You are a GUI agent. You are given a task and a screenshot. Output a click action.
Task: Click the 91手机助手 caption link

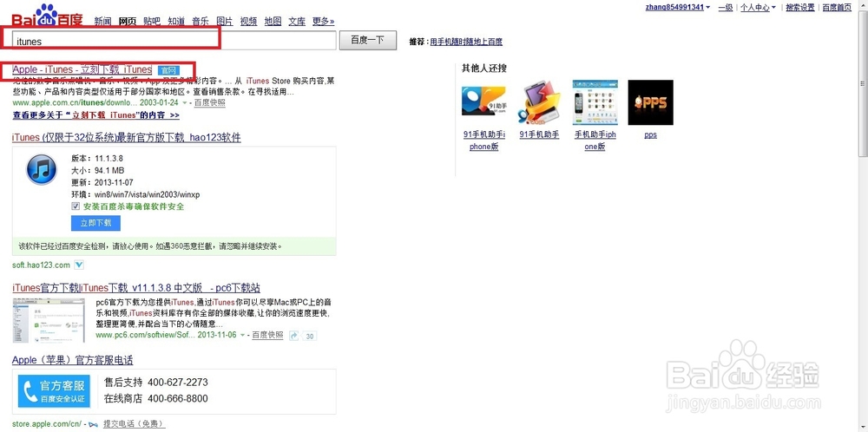[x=539, y=134]
